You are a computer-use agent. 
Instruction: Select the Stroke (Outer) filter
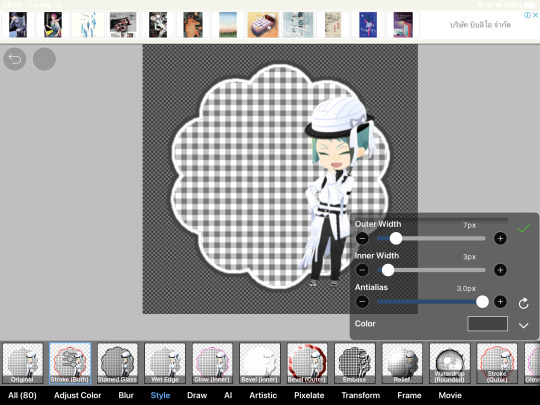497,363
